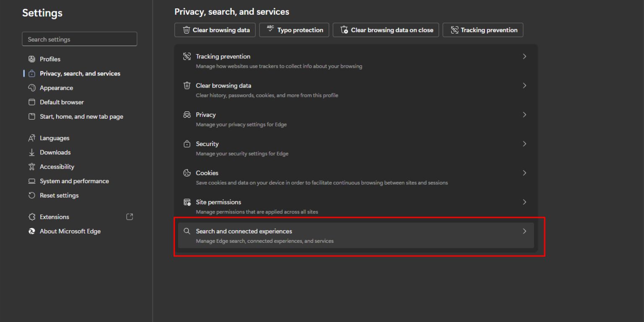Click the Profiles icon in sidebar
The width and height of the screenshot is (644, 322).
click(x=31, y=59)
